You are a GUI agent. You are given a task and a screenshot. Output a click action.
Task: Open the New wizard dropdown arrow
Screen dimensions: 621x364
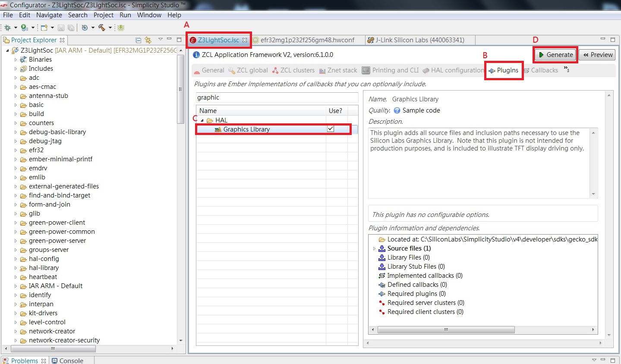tap(52, 28)
